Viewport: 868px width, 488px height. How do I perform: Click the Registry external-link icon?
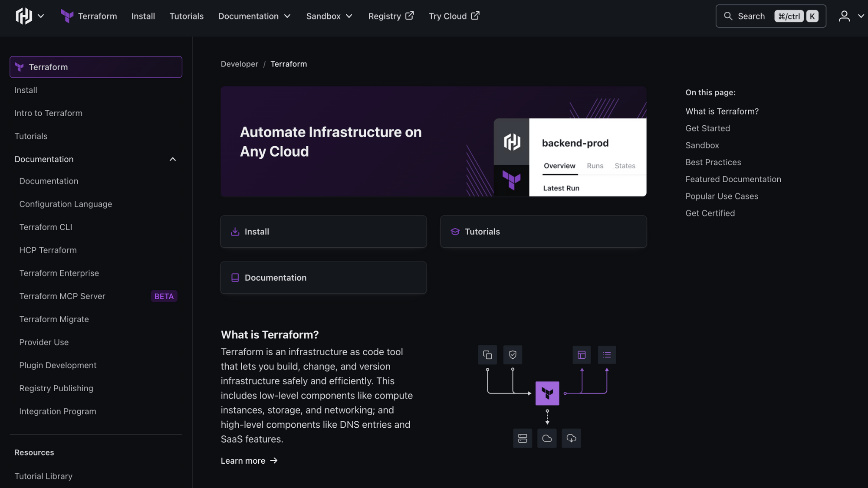408,15
